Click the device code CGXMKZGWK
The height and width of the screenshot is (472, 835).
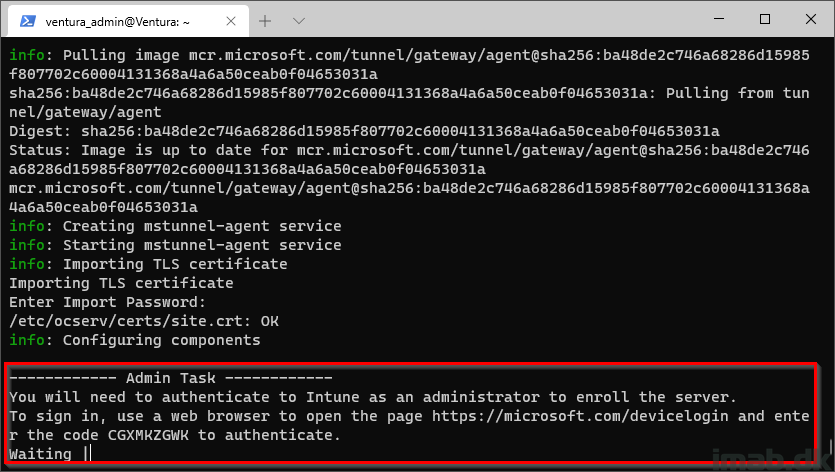click(148, 435)
